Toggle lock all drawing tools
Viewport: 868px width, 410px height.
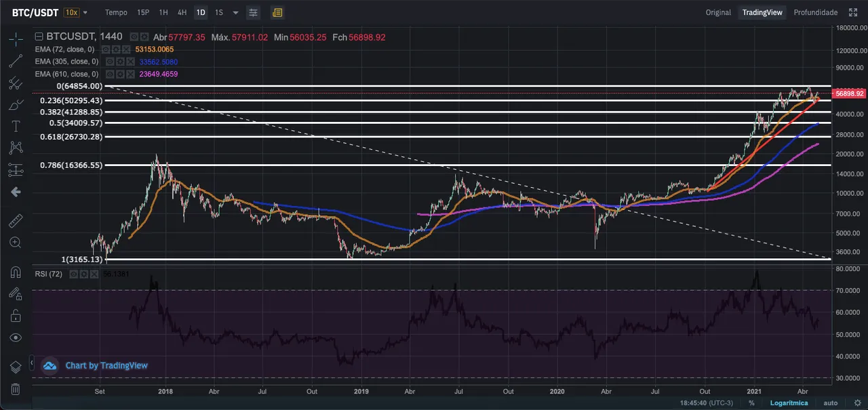point(16,316)
